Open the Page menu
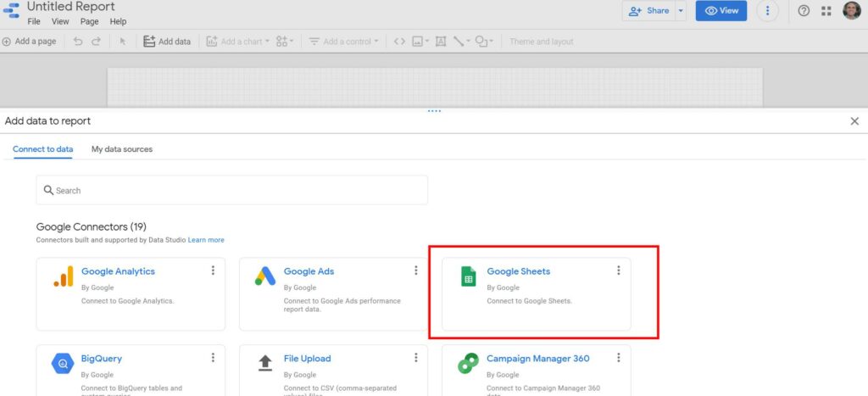The height and width of the screenshot is (396, 868). tap(89, 21)
